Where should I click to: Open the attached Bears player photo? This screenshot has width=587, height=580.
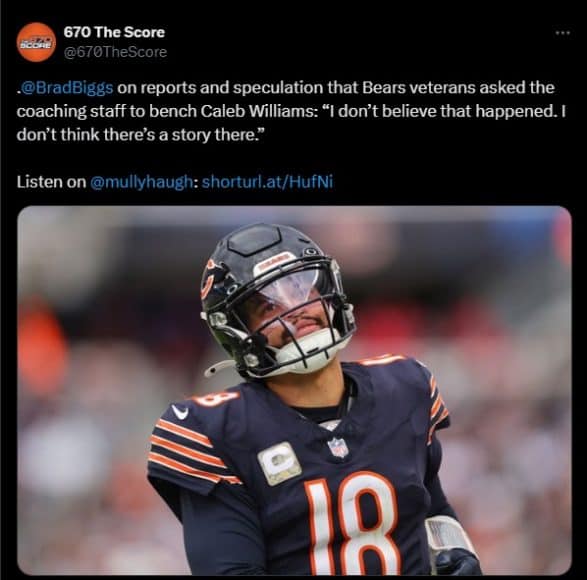pyautogui.click(x=294, y=390)
